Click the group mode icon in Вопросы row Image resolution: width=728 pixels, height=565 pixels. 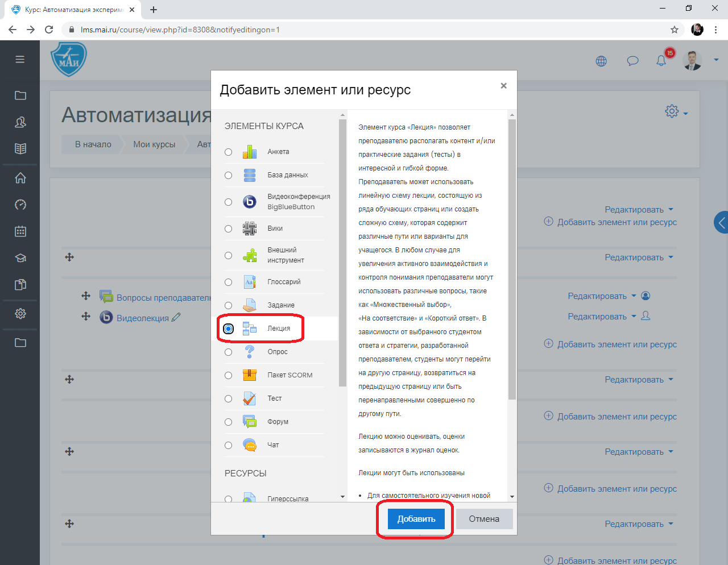(x=646, y=296)
